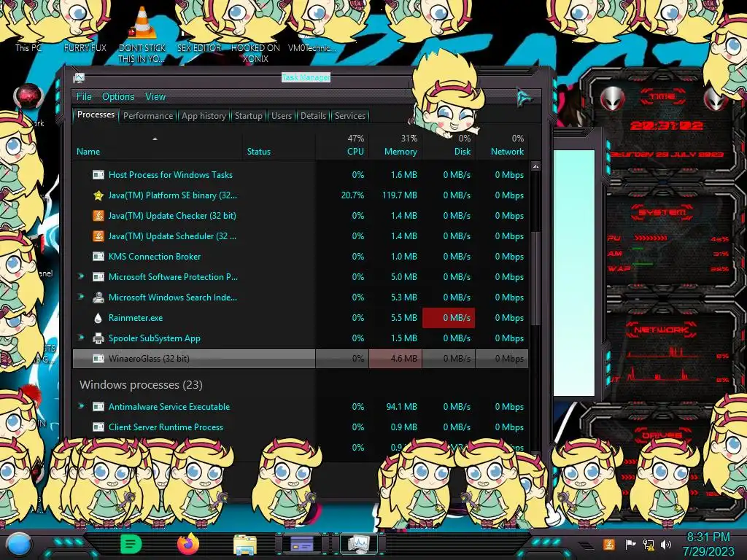Click the 94.1 MB Antimalware memory value
Screen dimensions: 747x560
pos(402,407)
